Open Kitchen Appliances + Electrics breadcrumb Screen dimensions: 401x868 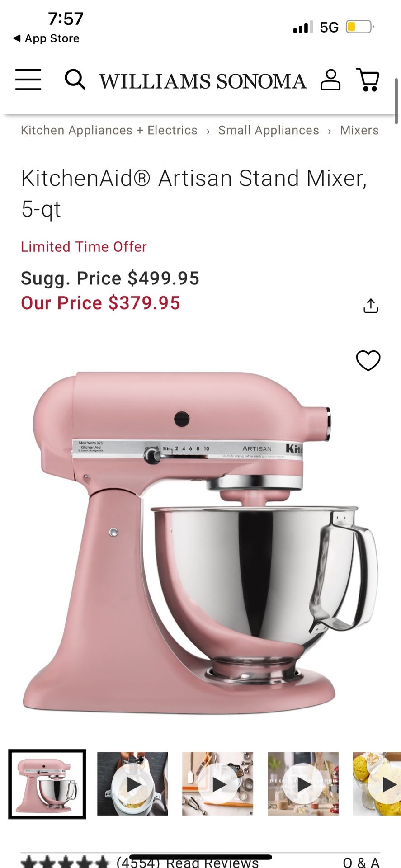[x=109, y=130]
